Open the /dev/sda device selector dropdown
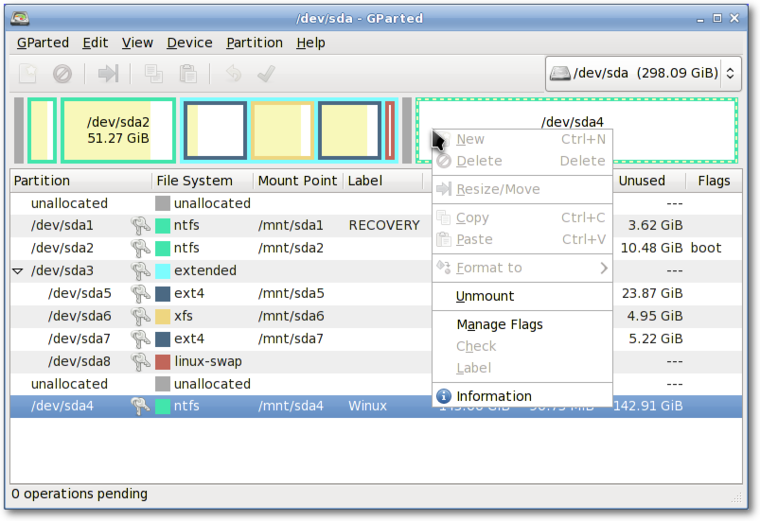 tap(643, 74)
